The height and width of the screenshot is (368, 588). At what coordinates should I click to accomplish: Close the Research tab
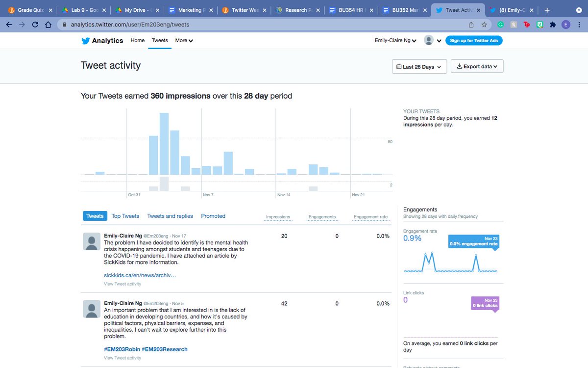pyautogui.click(x=318, y=10)
